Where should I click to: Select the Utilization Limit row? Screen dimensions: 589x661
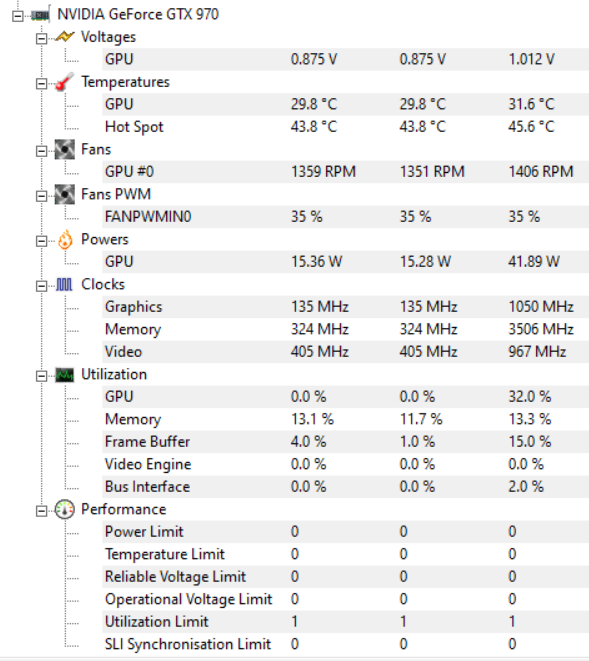pos(345,622)
